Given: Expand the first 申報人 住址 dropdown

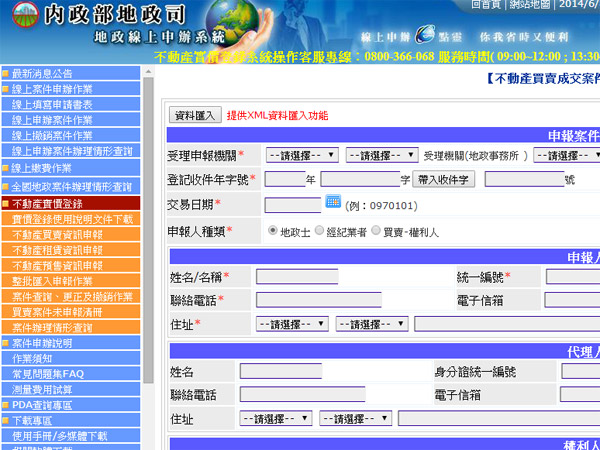Looking at the screenshot, I should (291, 324).
